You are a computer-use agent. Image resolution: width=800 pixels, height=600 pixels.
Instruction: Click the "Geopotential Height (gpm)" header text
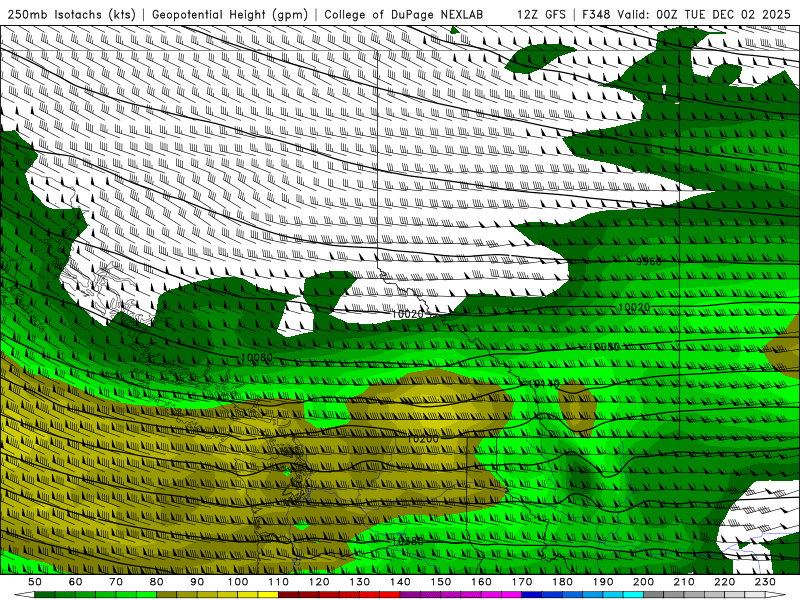tap(230, 14)
